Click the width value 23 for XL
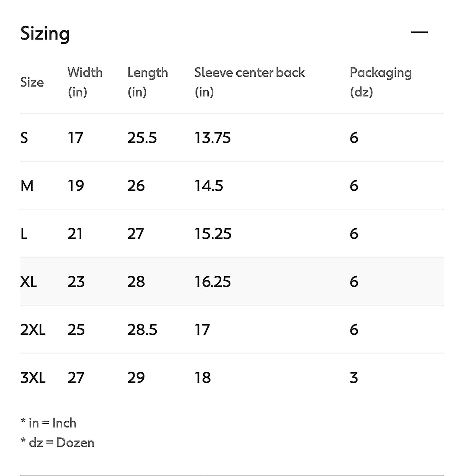 click(76, 281)
